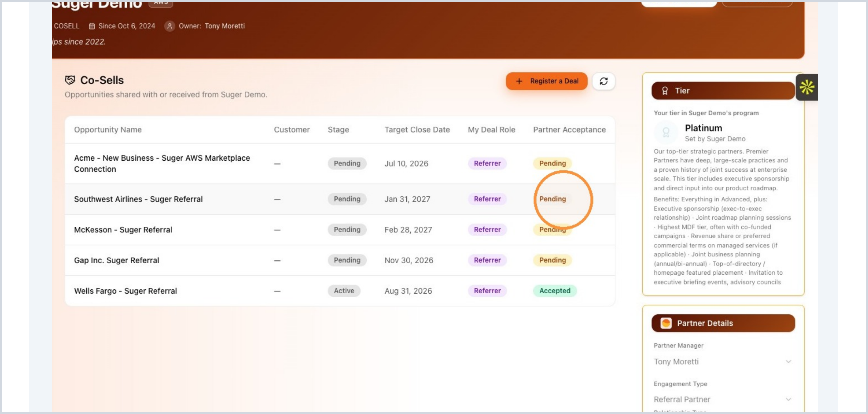Open the Partner Manager dropdown

(723, 361)
